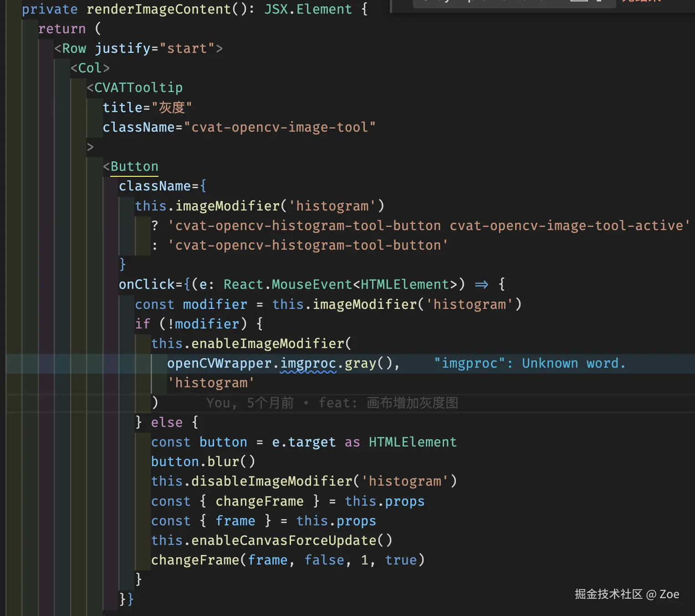This screenshot has width=695, height=616.
Task: Click frame in the const { frame } line
Action: point(235,521)
